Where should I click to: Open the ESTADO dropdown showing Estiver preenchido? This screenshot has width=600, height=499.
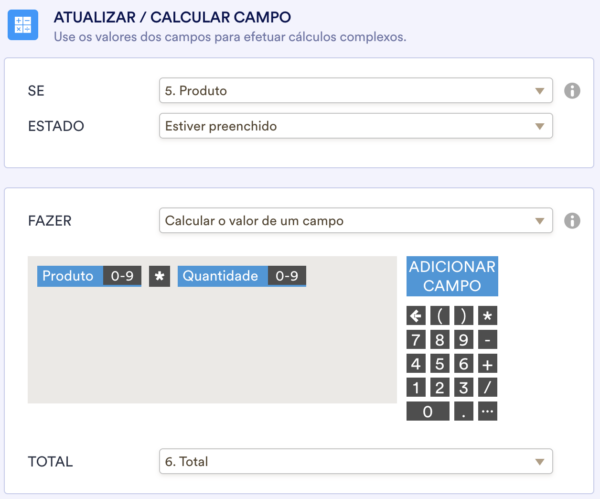pos(355,127)
